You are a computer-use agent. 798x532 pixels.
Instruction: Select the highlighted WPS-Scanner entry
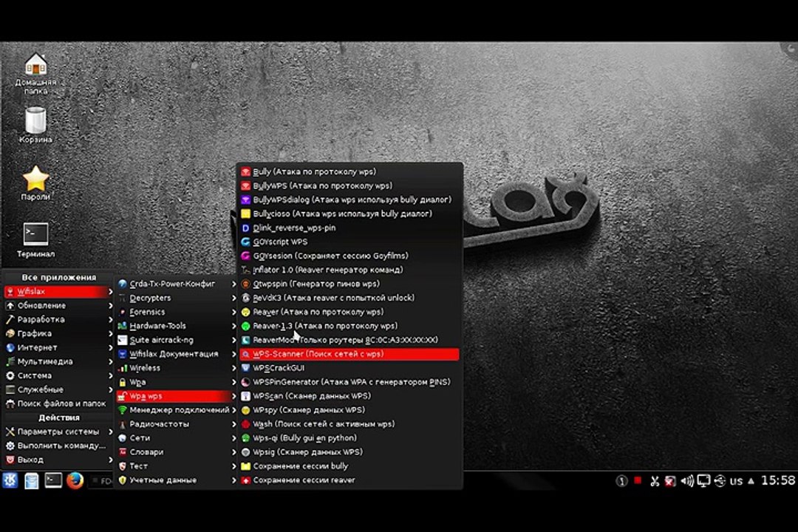pos(349,354)
